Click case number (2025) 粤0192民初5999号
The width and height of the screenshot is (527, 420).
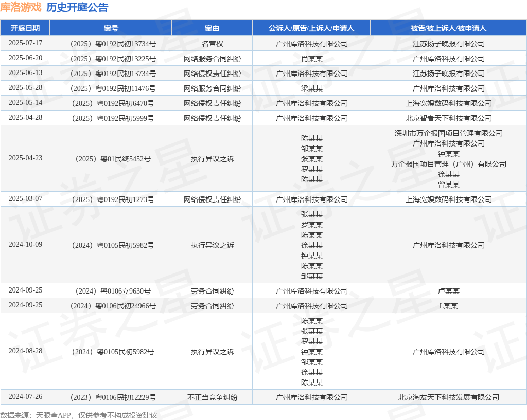113,118
